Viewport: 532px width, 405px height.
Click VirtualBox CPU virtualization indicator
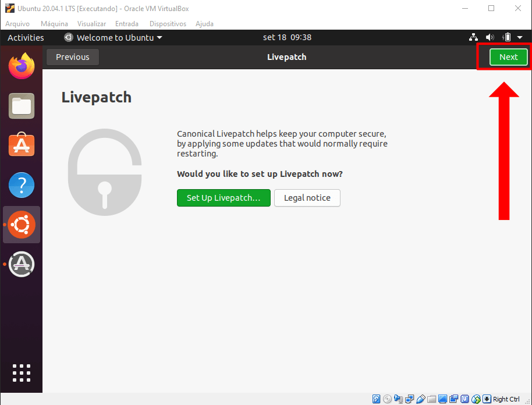464,399
